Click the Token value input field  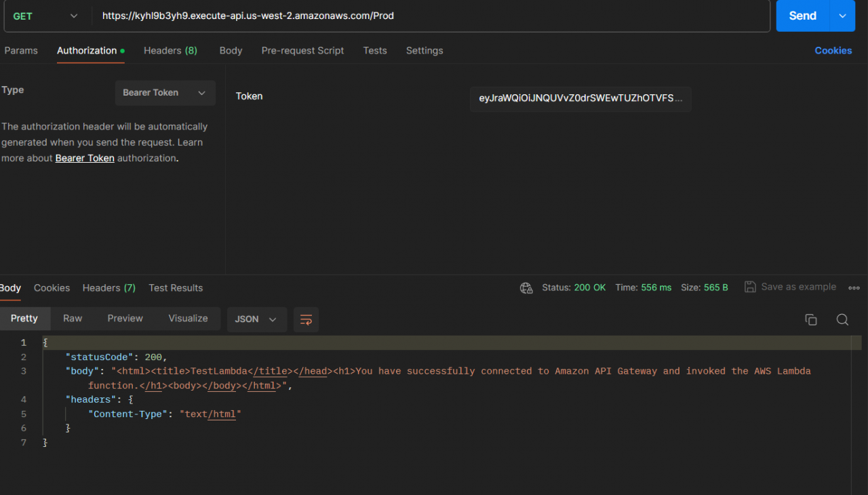coord(580,98)
